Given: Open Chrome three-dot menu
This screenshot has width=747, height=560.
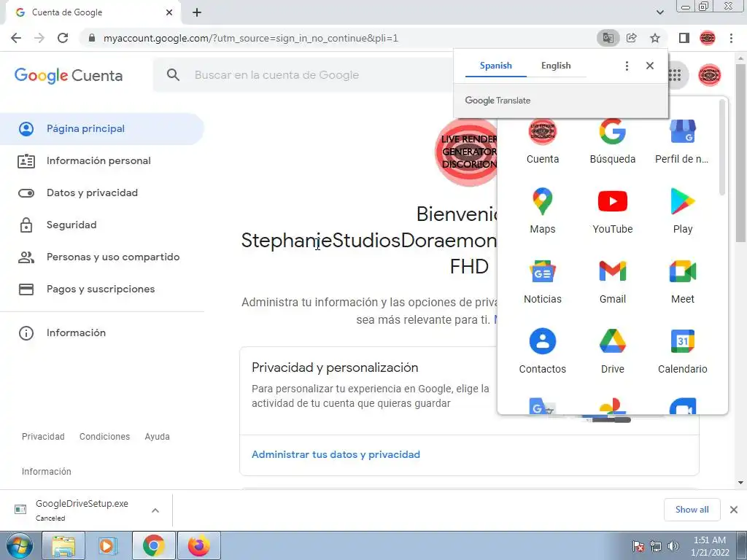Looking at the screenshot, I should point(731,38).
